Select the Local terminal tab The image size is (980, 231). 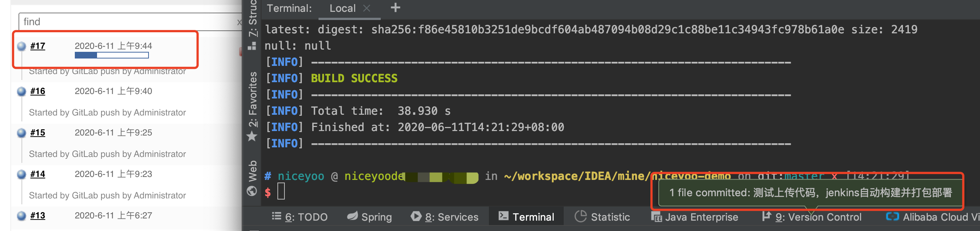tap(342, 9)
